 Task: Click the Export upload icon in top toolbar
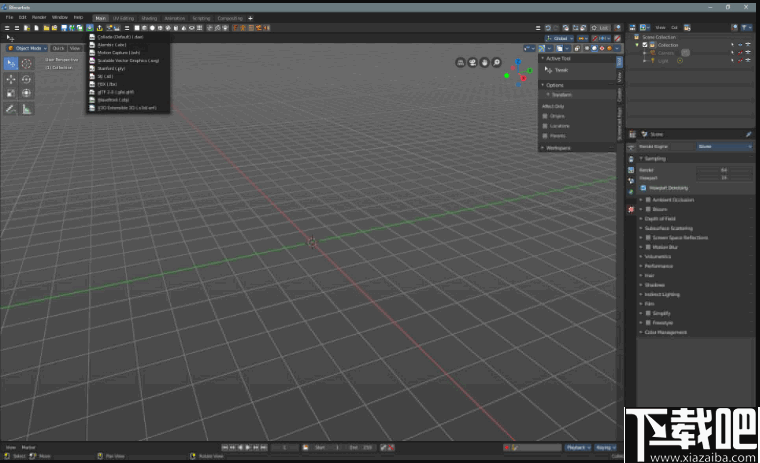99,28
